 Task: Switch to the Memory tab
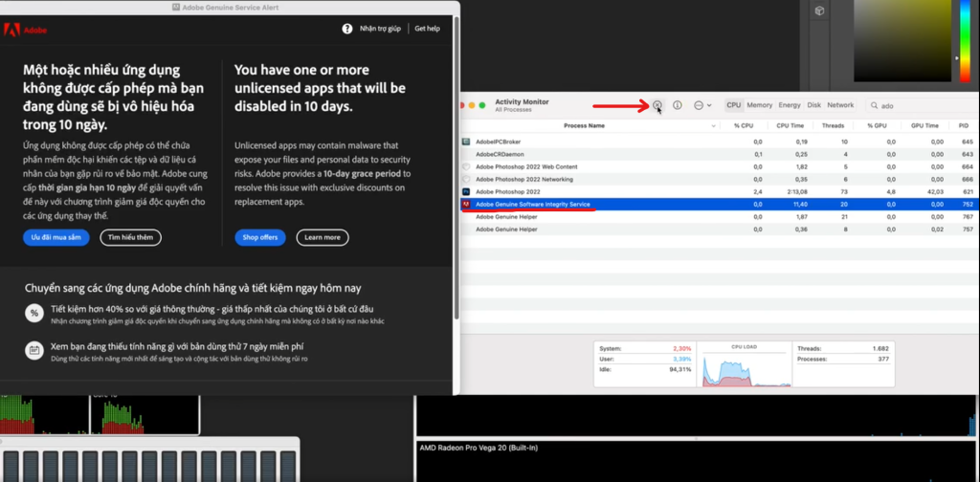coord(759,105)
